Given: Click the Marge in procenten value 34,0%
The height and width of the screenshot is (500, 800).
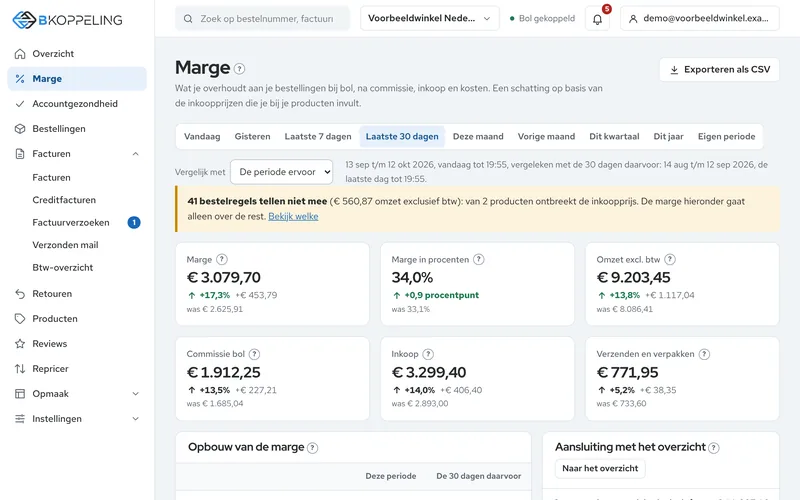Looking at the screenshot, I should click(x=412, y=278).
